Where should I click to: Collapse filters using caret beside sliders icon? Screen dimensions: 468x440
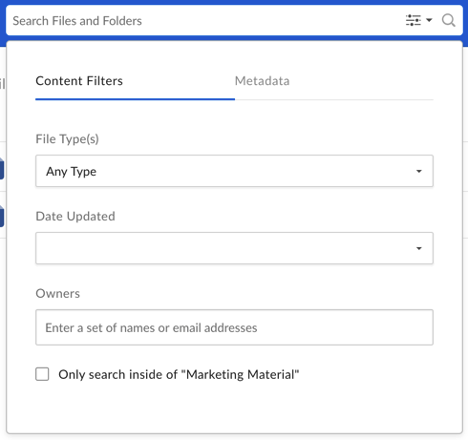(x=429, y=20)
